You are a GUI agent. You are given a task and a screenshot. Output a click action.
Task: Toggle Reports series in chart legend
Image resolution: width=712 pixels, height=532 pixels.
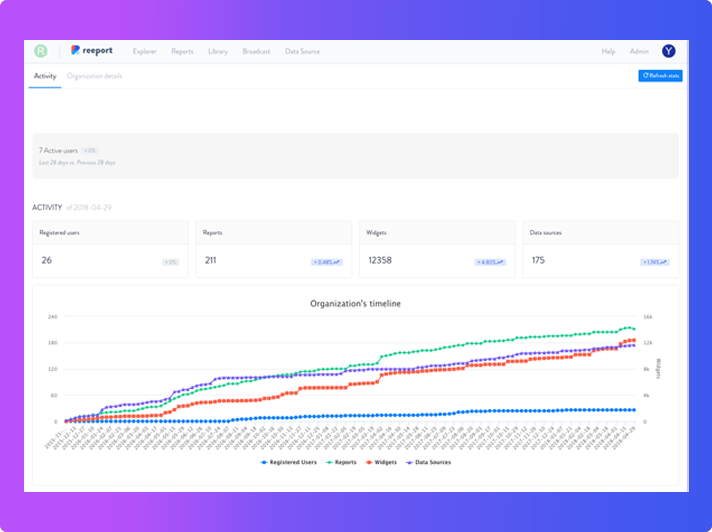coord(339,463)
